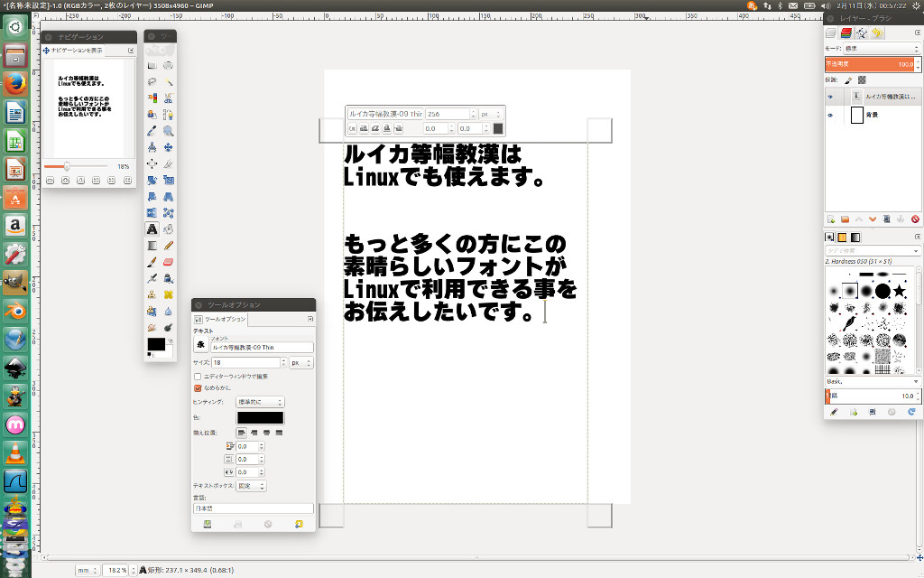924x578 pixels.
Task: Select the Perspective tool
Action: [169, 196]
